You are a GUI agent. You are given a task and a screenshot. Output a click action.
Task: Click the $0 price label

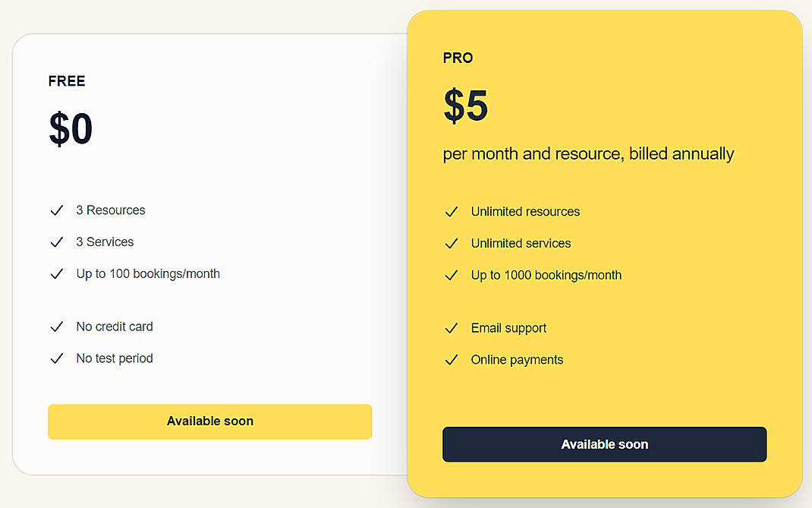(71, 129)
